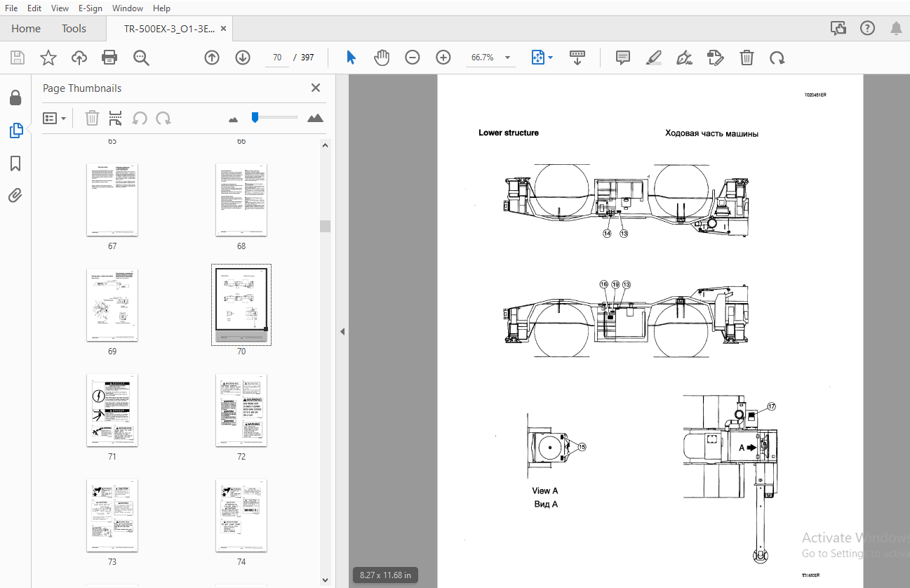This screenshot has width=910, height=588.
Task: Select page 67 thumbnail
Action: 112,200
